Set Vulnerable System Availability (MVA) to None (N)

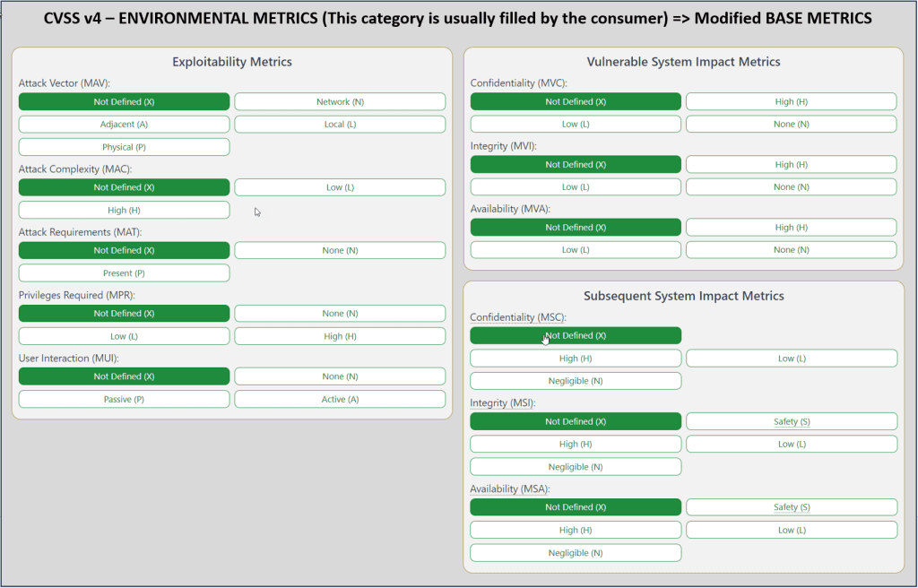(791, 250)
